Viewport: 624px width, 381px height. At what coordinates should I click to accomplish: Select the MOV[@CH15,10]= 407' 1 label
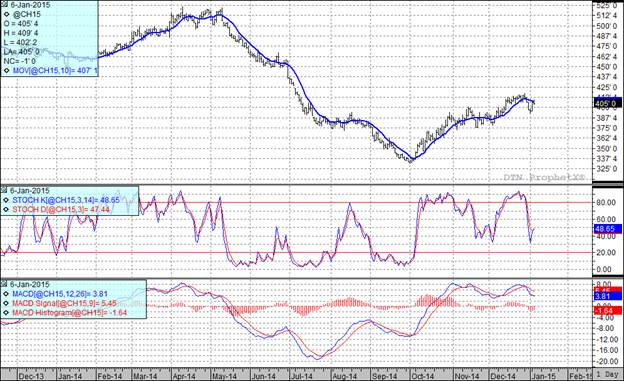coord(55,70)
